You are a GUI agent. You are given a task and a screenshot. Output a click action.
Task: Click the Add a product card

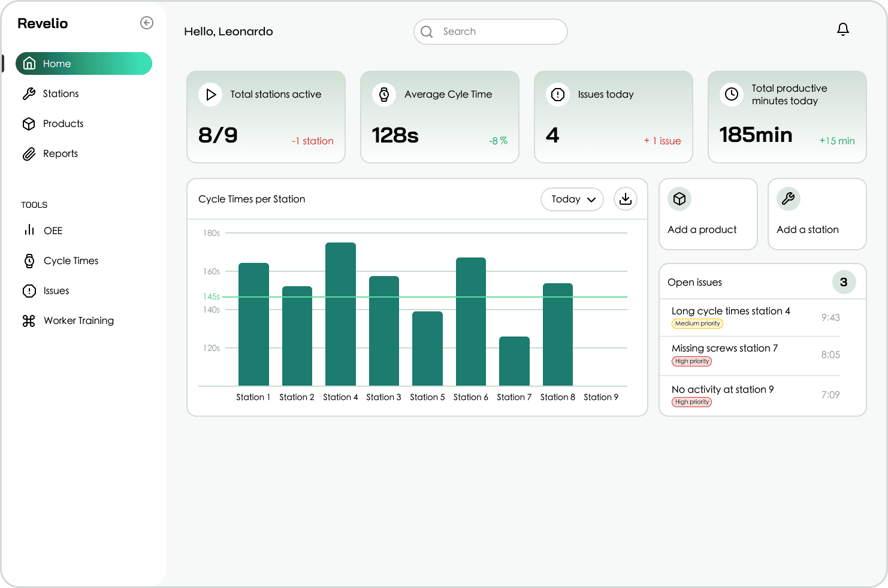[x=708, y=214]
